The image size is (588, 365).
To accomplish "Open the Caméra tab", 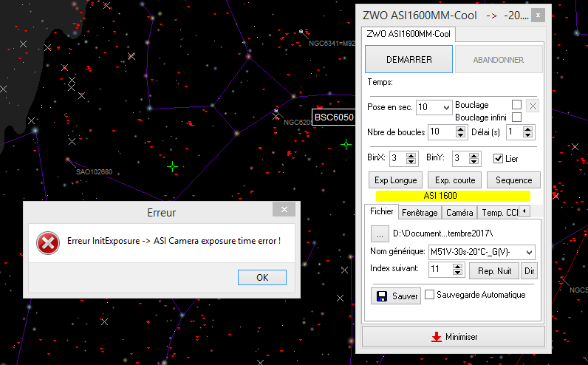I will pyautogui.click(x=459, y=213).
